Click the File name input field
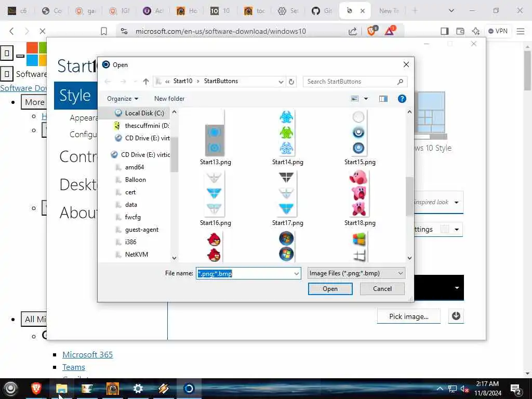This screenshot has height=399, width=532. click(x=244, y=273)
